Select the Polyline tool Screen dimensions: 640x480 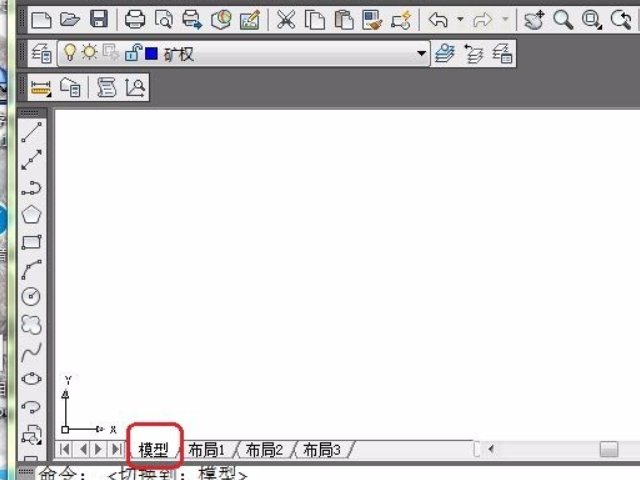tap(31, 187)
